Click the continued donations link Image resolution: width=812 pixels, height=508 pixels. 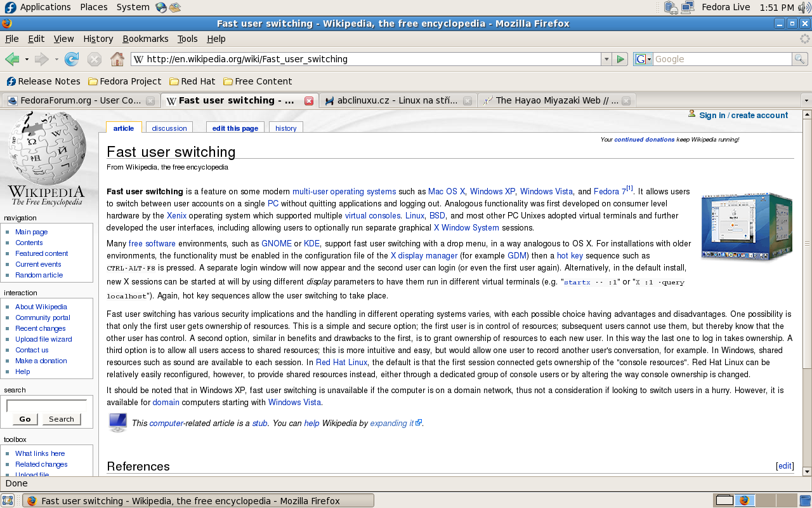(644, 139)
